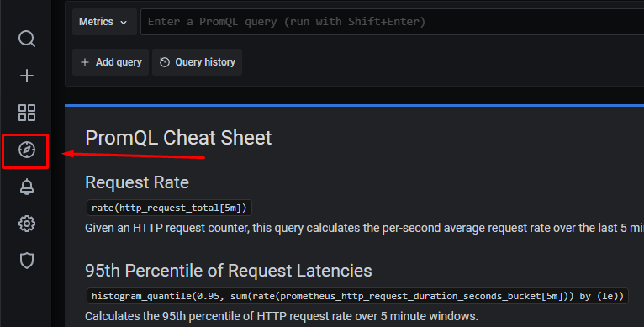Open Server Admin with the shield icon

point(27,261)
